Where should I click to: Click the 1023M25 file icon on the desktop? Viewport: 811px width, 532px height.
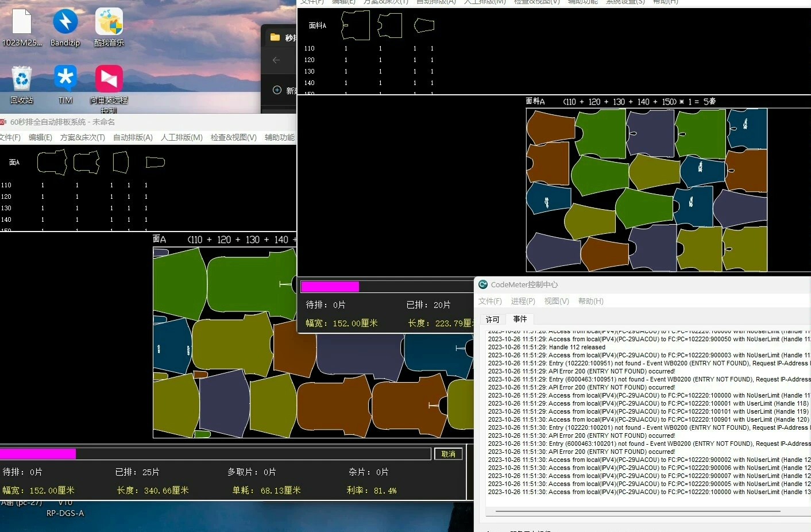(x=22, y=27)
